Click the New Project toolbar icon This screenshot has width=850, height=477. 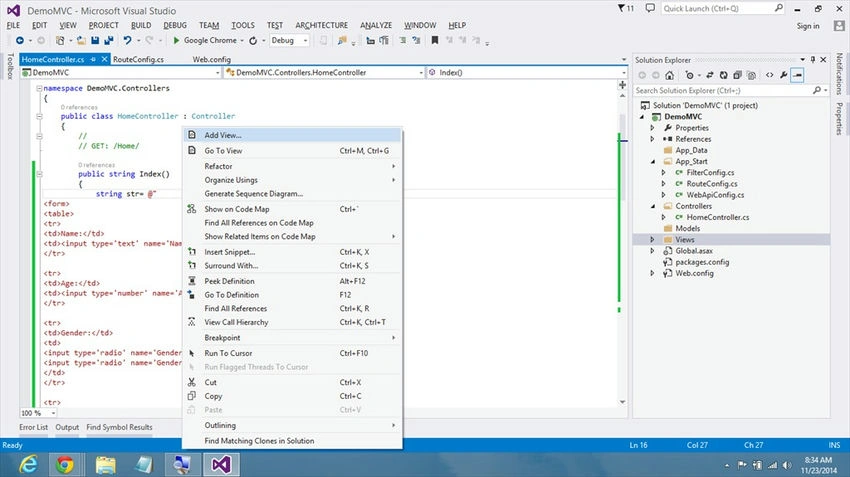[60, 41]
